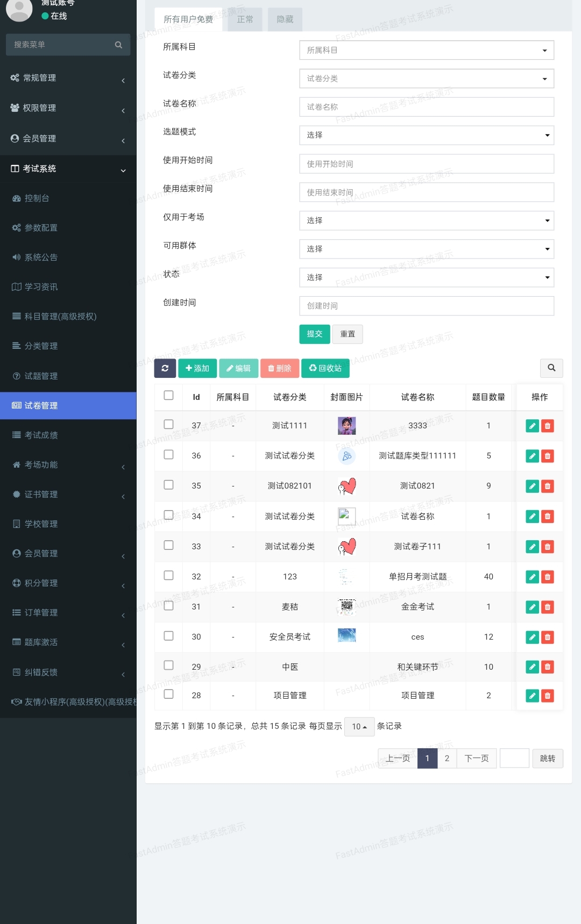This screenshot has height=924, width=581.
Task: Check the checkbox for row 31
Action: click(x=168, y=605)
